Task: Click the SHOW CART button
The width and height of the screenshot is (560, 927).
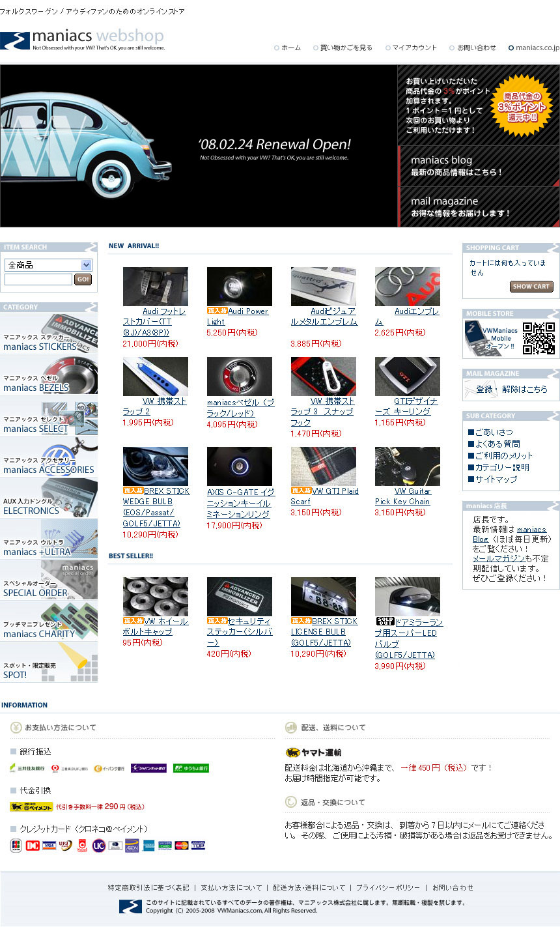Action: point(531,287)
